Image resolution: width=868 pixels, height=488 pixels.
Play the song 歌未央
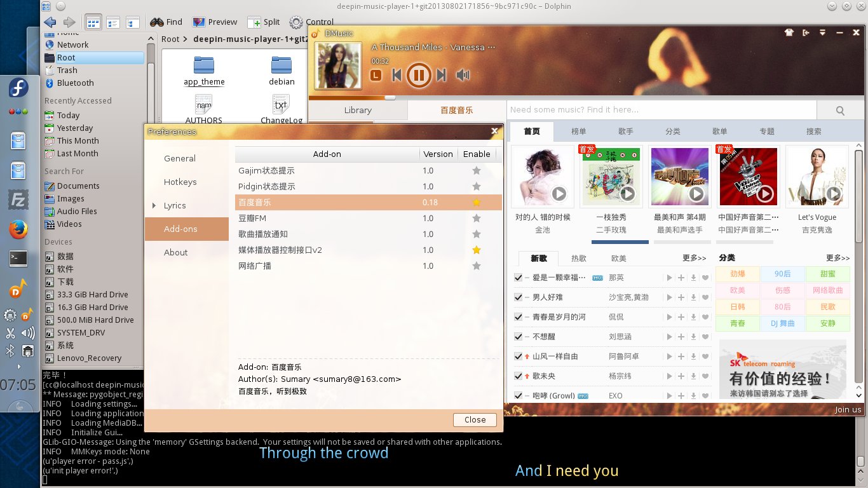click(669, 376)
